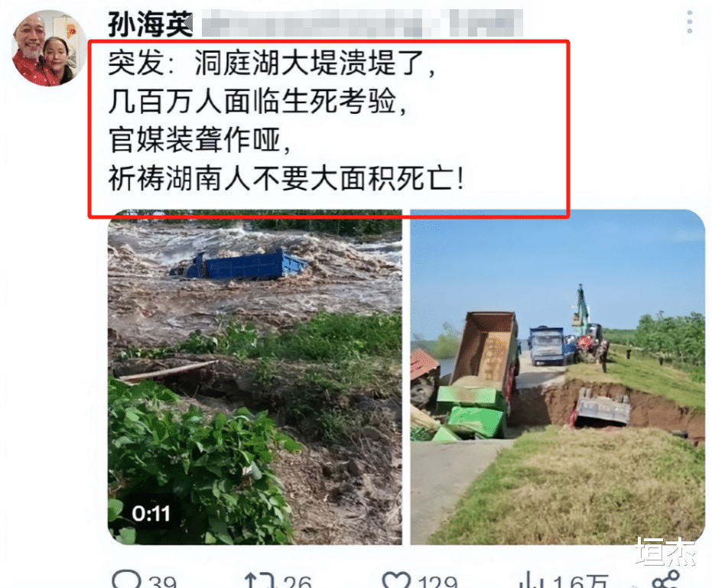Tap the 0:11 video duration badge
This screenshot has width=712, height=588.
(x=151, y=514)
